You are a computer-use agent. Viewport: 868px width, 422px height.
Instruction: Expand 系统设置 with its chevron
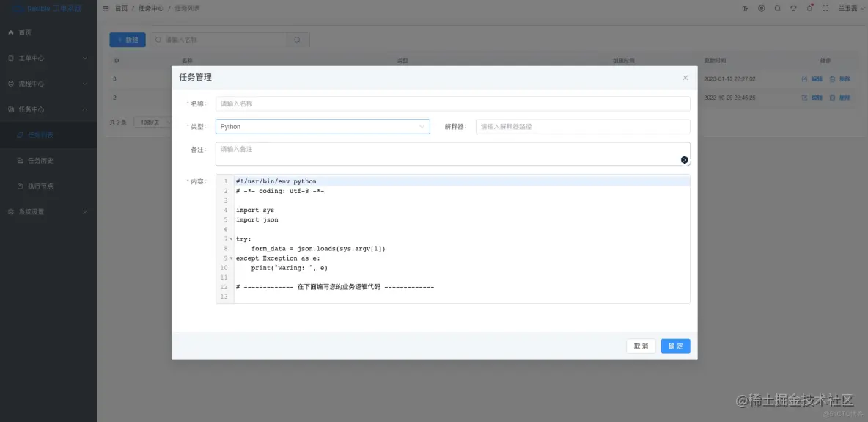point(85,212)
